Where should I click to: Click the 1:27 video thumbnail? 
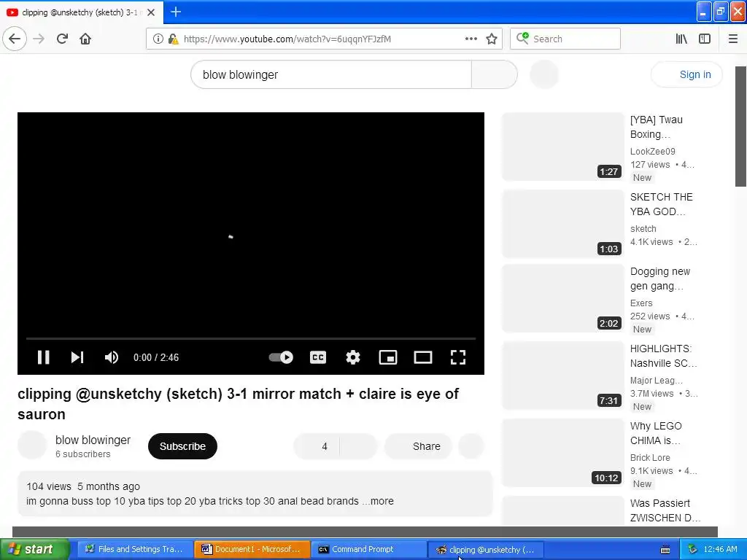tap(562, 147)
